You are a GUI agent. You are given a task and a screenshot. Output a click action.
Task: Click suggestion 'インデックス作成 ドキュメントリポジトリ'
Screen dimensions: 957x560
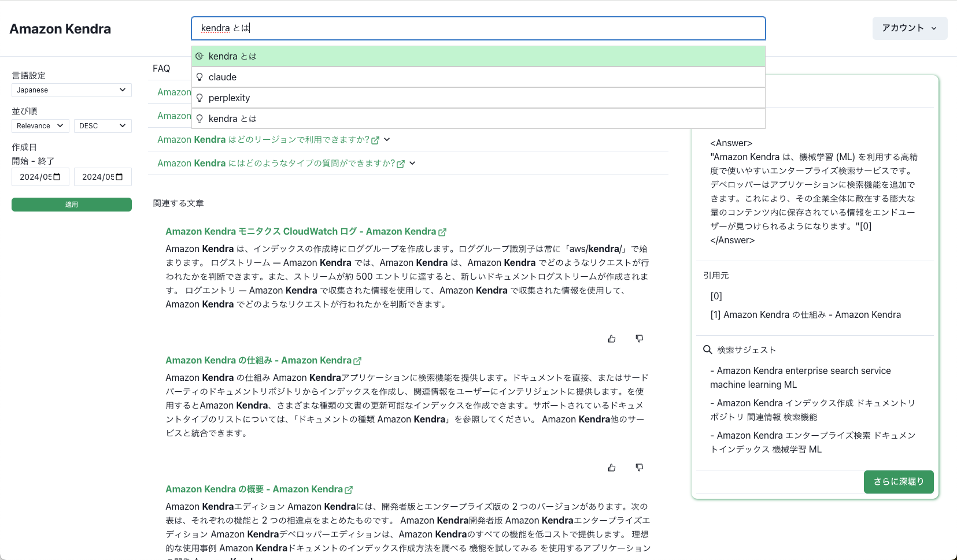[x=812, y=410]
